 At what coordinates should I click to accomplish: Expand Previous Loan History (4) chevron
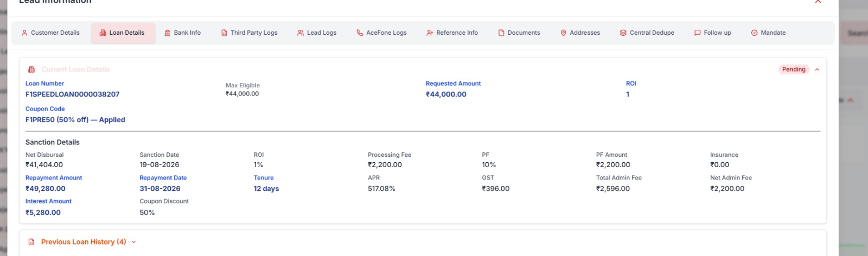(x=133, y=242)
